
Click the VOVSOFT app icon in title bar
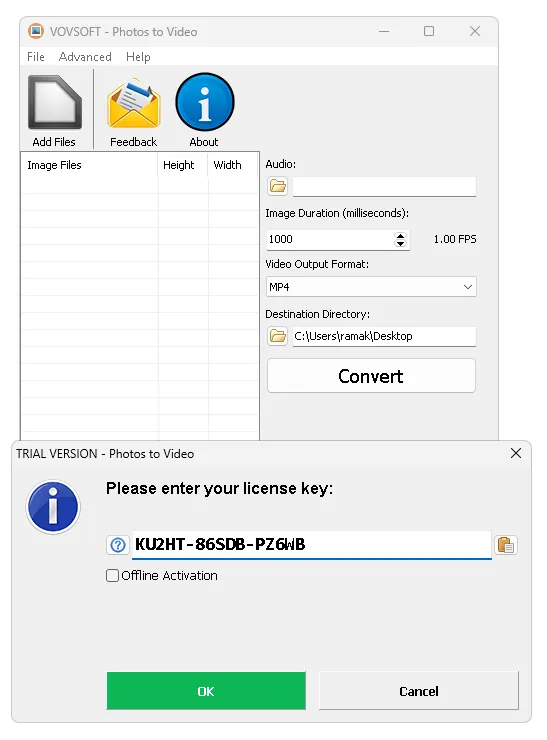coord(36,31)
